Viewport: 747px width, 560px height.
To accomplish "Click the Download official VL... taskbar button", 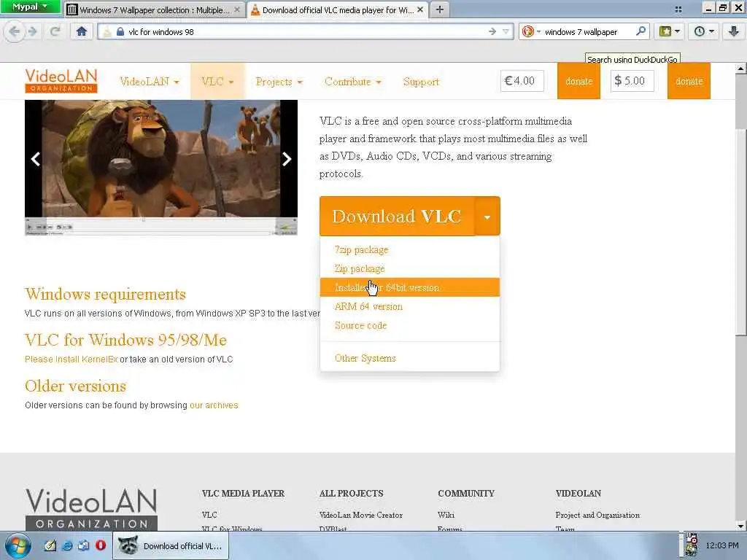I will point(171,545).
